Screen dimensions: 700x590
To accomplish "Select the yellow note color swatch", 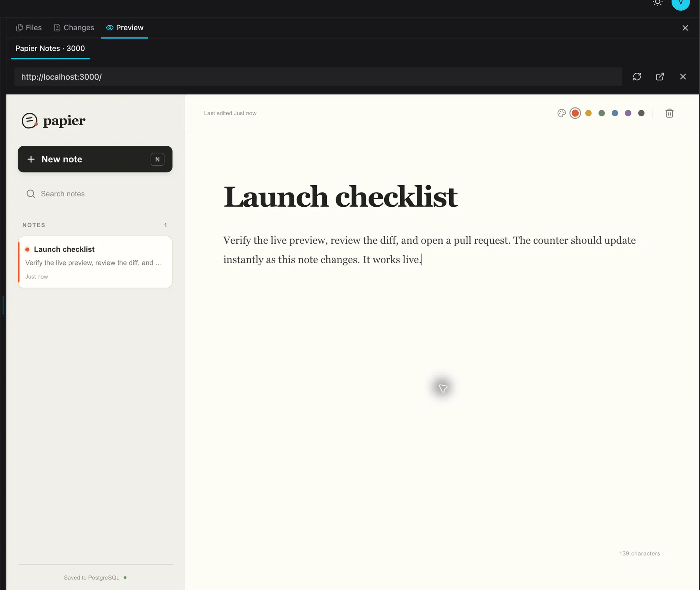I will tap(588, 113).
